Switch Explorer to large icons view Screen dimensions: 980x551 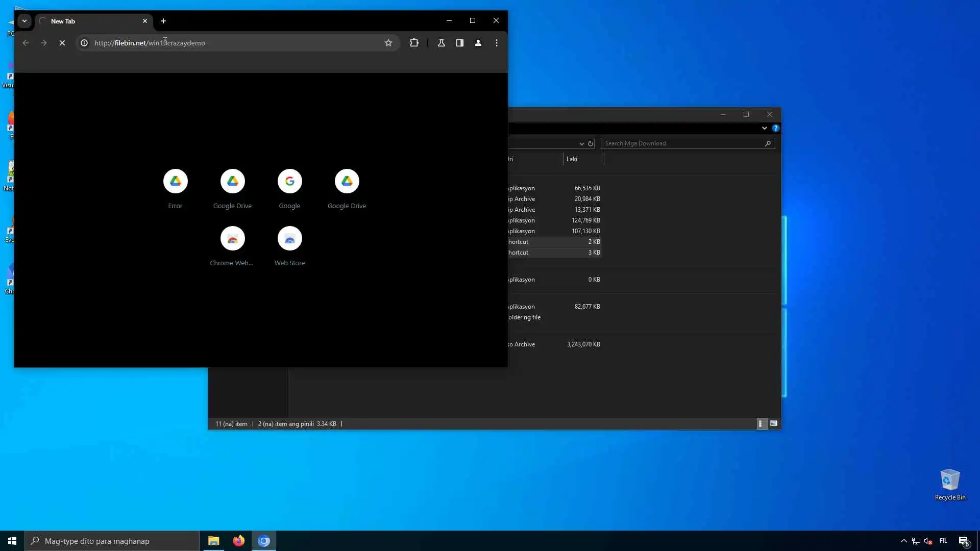coord(774,423)
